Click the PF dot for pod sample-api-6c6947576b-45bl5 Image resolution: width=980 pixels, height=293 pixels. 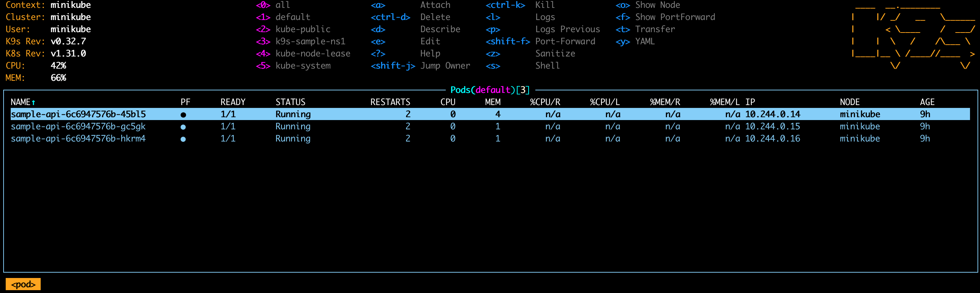click(x=183, y=115)
